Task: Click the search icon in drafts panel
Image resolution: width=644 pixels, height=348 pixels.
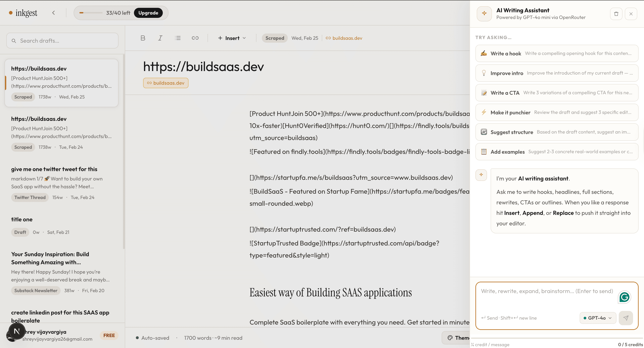Action: [14, 40]
